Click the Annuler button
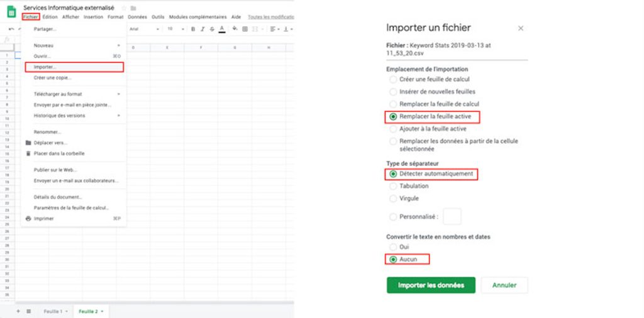 pyautogui.click(x=504, y=285)
